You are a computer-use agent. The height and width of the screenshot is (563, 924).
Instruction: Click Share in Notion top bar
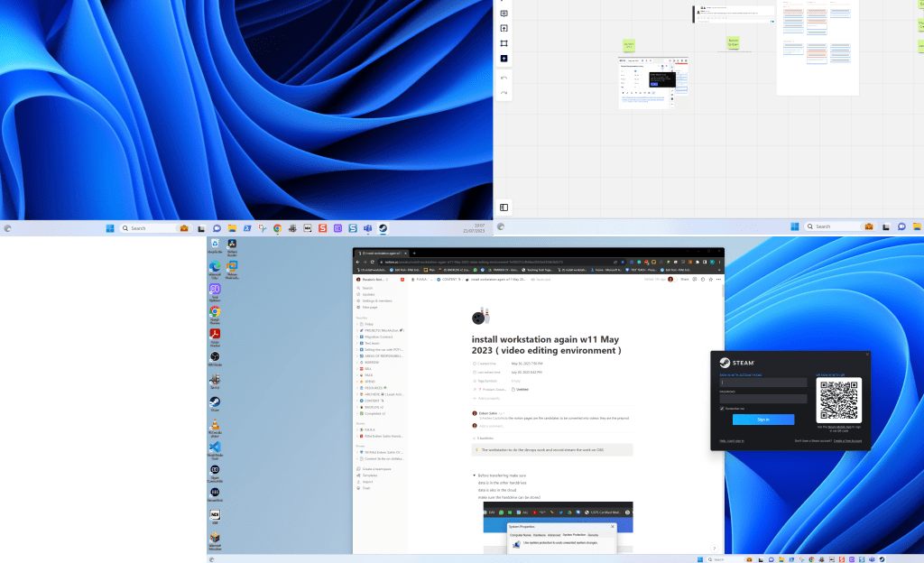pos(684,279)
